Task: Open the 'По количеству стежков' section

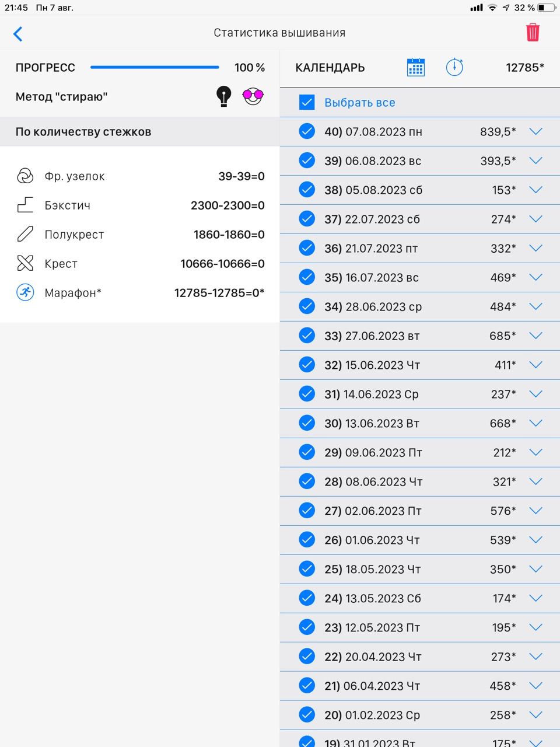Action: (x=83, y=132)
